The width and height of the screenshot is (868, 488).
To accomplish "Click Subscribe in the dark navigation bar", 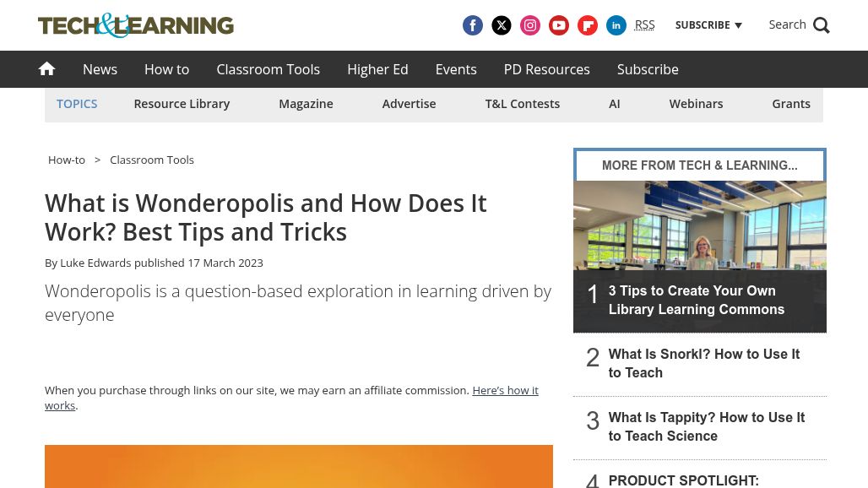I will pos(648,69).
